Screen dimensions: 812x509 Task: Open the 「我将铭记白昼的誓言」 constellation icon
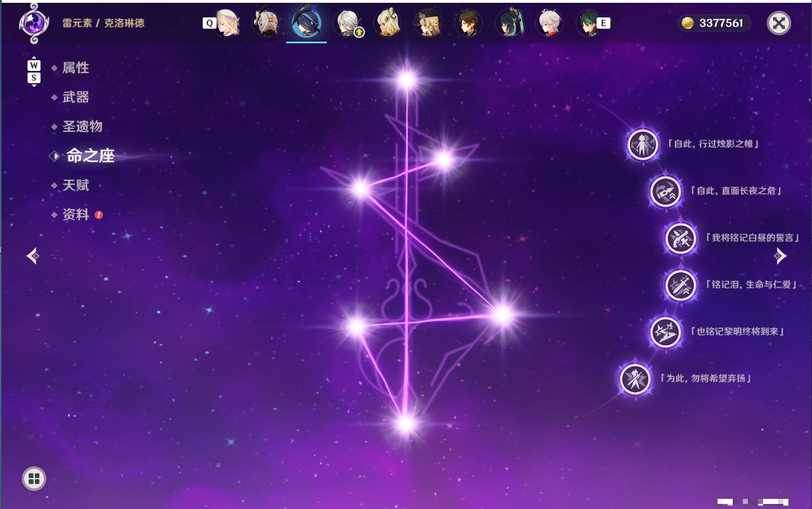pyautogui.click(x=680, y=238)
